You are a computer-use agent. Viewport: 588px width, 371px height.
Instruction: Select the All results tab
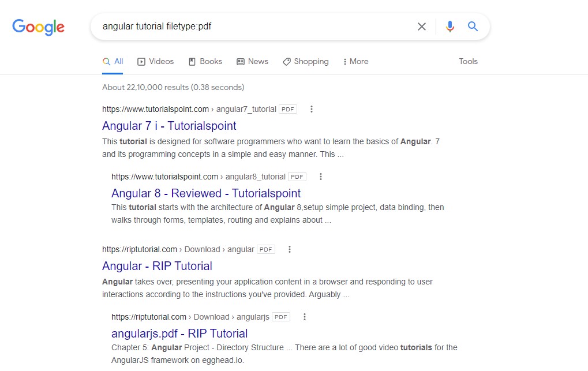pos(113,62)
